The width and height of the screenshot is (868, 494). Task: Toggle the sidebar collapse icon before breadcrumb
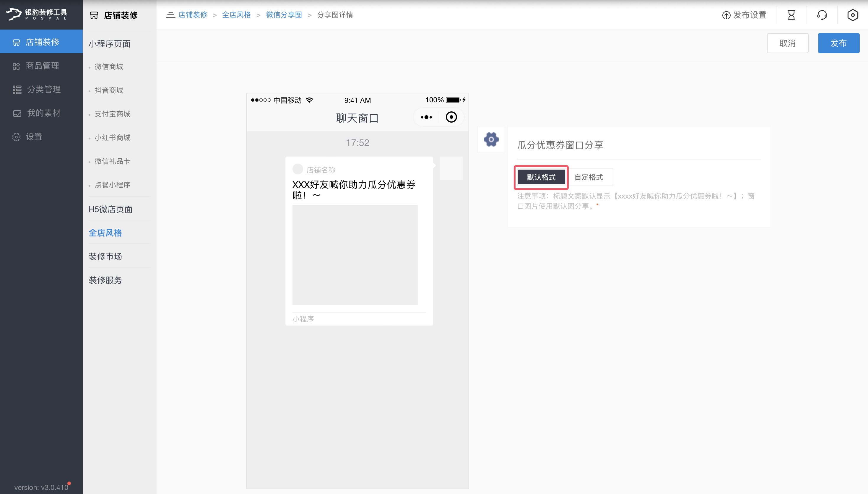(170, 14)
